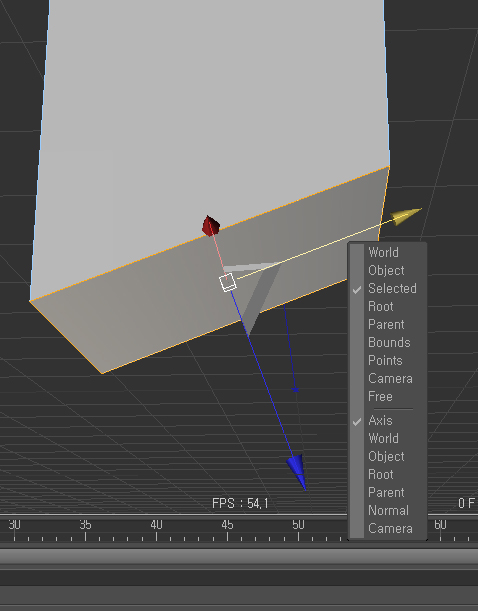This screenshot has height=611, width=478.
Task: Click the blue Z-axis arrow cone
Action: point(297,471)
